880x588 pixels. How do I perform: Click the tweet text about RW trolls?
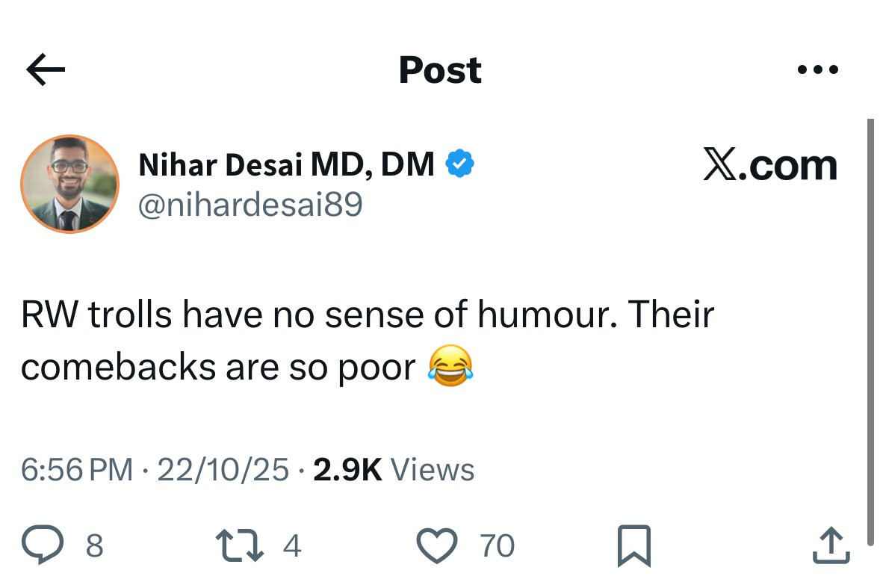click(x=366, y=315)
